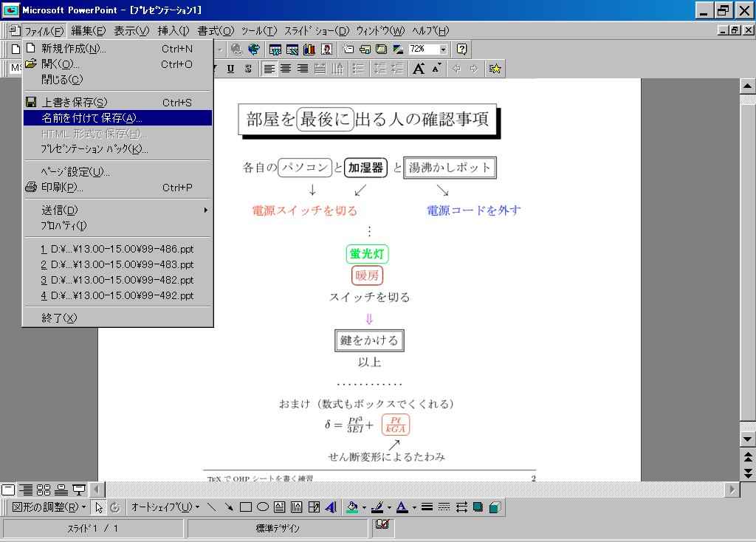Image resolution: width=756 pixels, height=542 pixels.
Task: Click the Apply Design toolbar icon
Action: click(x=382, y=49)
